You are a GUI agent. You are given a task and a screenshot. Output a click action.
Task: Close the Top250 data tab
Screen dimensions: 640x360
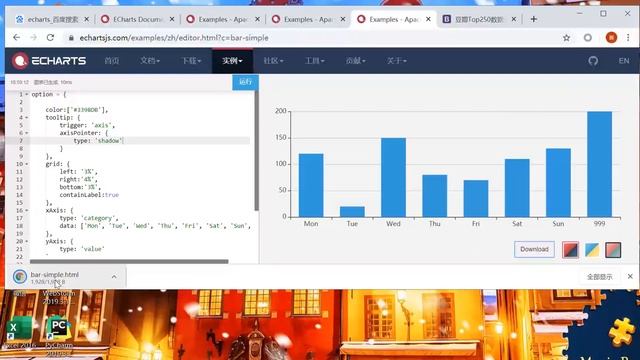coord(513,19)
